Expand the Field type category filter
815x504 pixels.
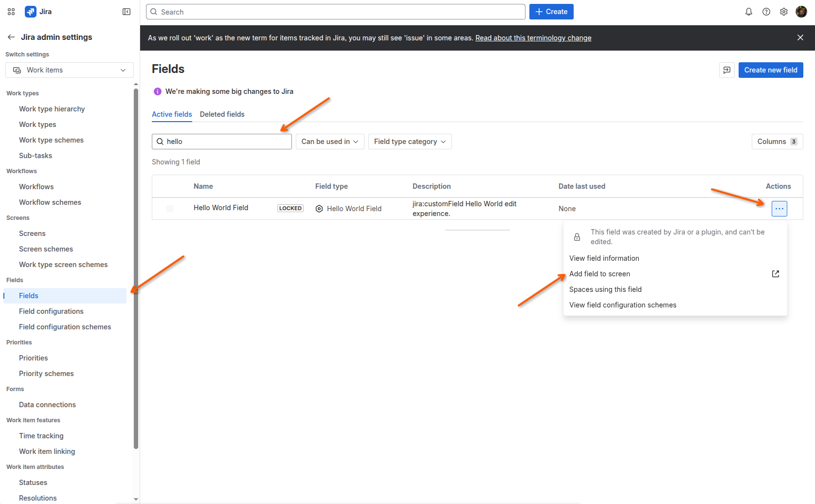tap(410, 142)
